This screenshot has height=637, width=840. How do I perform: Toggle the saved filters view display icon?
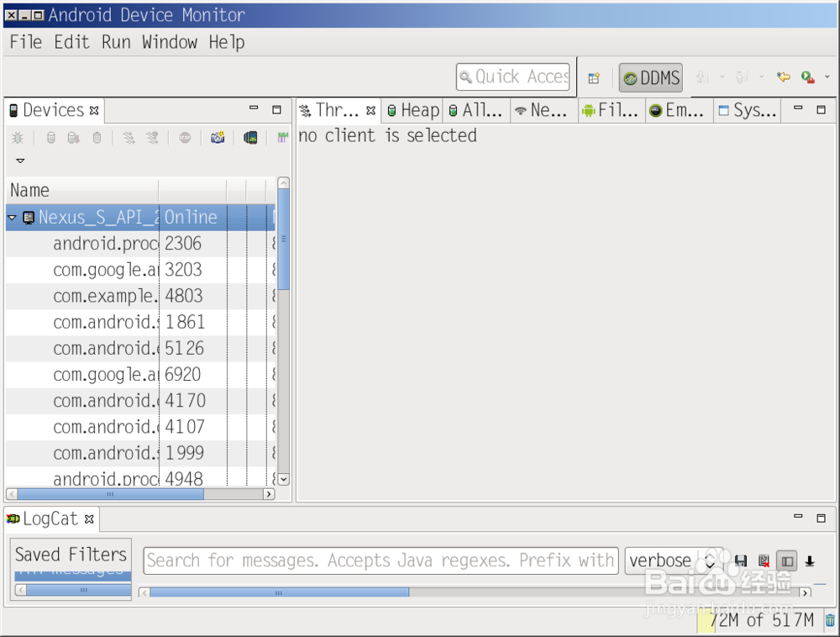point(787,561)
